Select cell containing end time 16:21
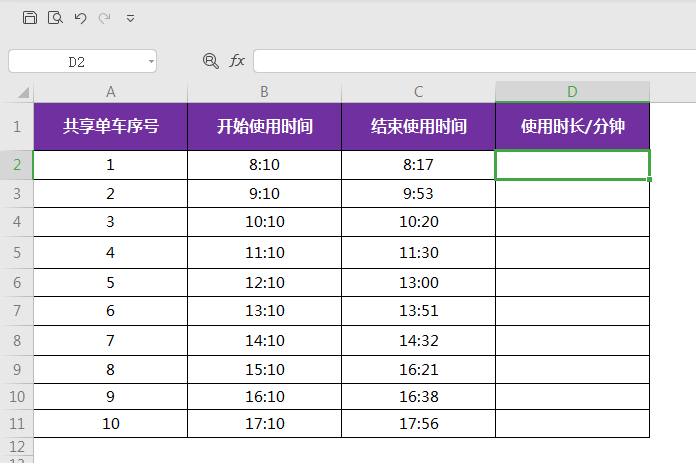696x463 pixels. (x=418, y=368)
